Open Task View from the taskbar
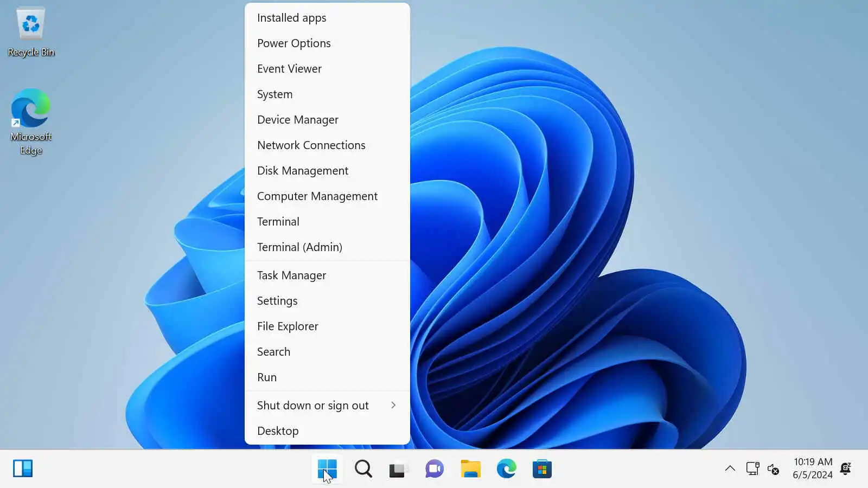868x488 pixels. click(x=398, y=468)
